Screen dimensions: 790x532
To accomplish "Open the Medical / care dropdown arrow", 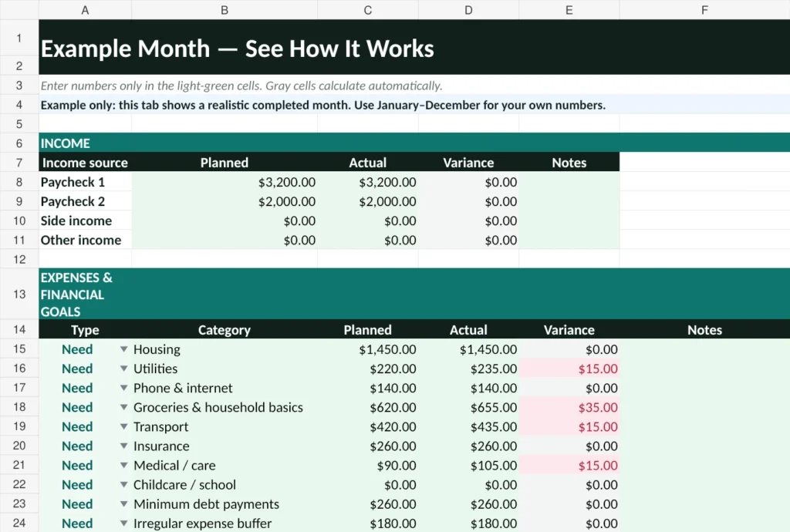I will (124, 465).
